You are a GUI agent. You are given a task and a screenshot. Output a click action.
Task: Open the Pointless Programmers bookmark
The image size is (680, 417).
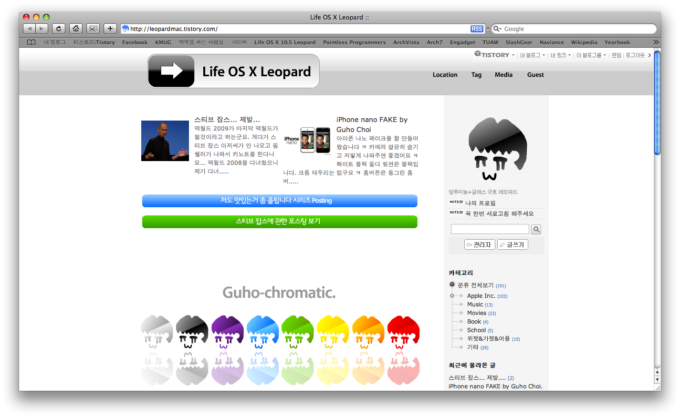point(354,42)
